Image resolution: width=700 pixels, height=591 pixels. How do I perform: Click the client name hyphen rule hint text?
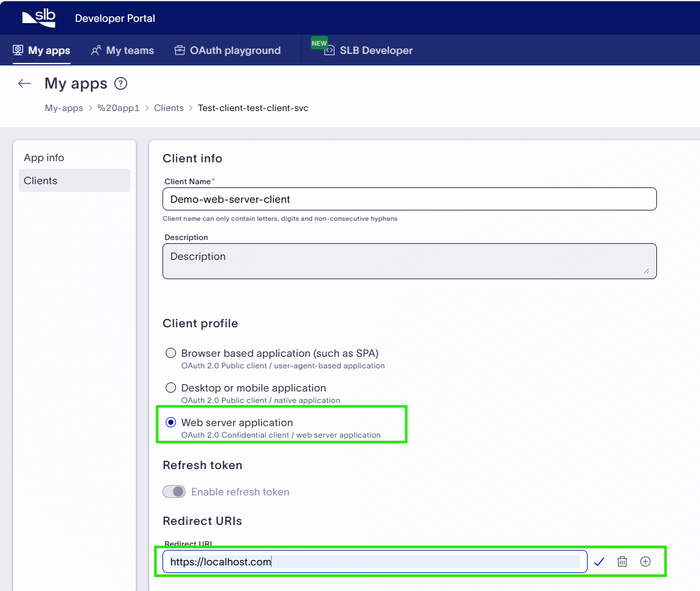(x=280, y=219)
